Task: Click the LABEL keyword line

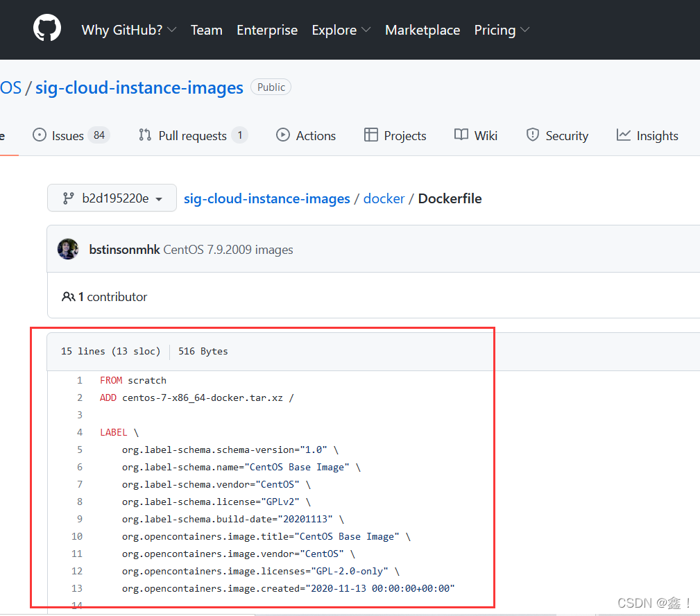Action: click(119, 432)
